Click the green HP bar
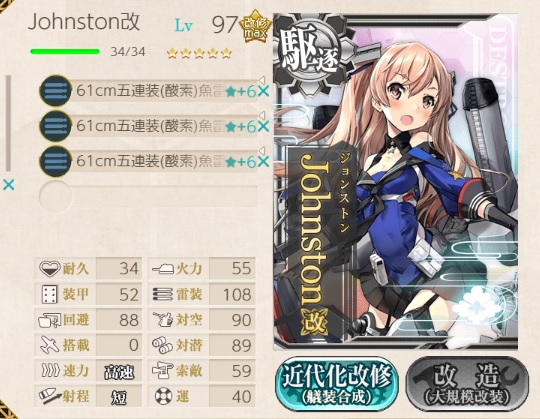The width and height of the screenshot is (540, 419). 65,52
